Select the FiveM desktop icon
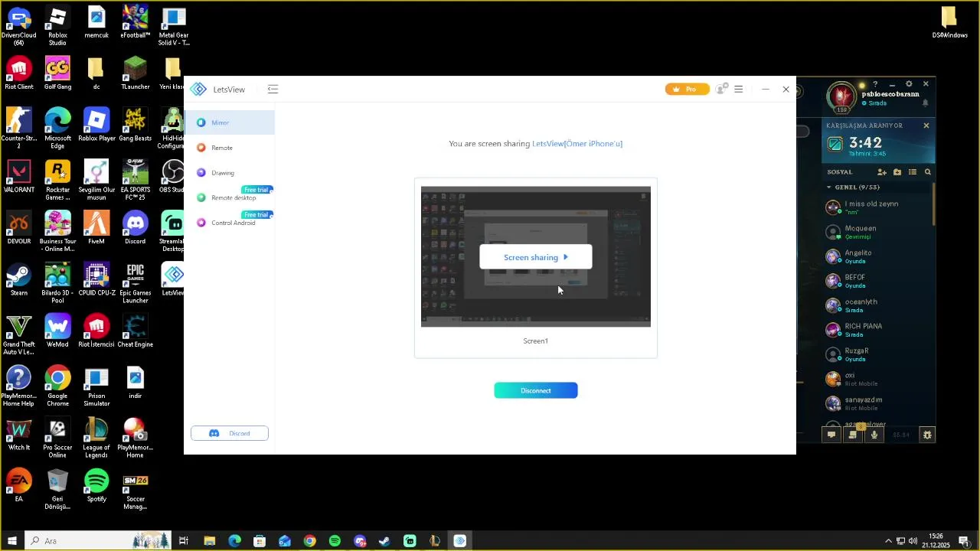 [96, 227]
